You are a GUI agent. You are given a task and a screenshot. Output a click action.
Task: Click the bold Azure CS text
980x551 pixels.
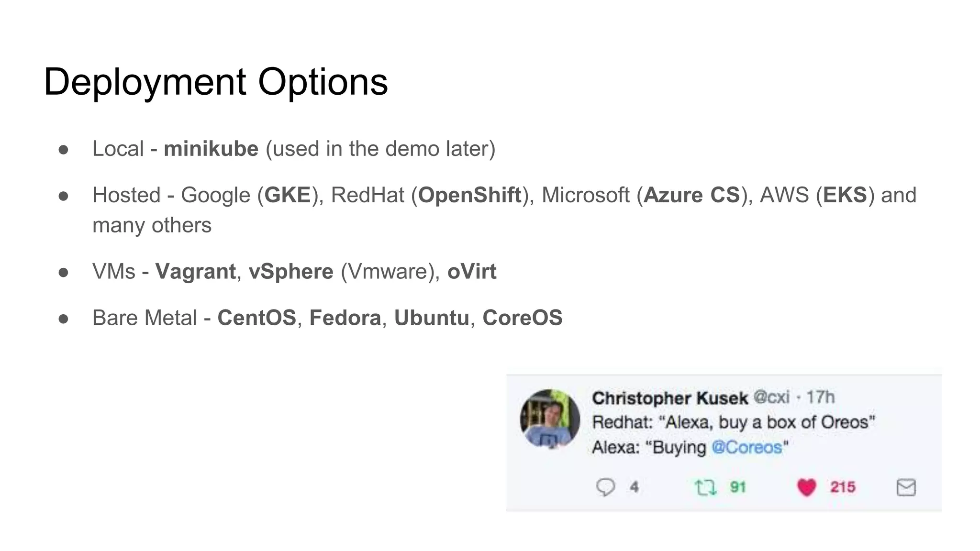691,195
